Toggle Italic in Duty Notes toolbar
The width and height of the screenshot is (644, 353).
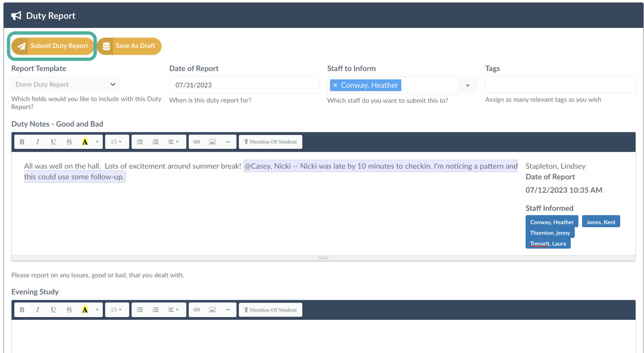(x=38, y=142)
